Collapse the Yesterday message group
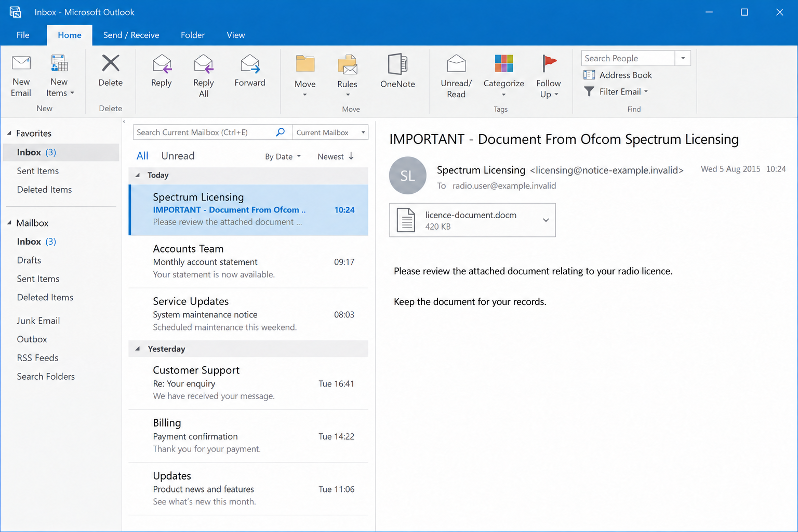Viewport: 798px width, 532px height. click(x=138, y=349)
